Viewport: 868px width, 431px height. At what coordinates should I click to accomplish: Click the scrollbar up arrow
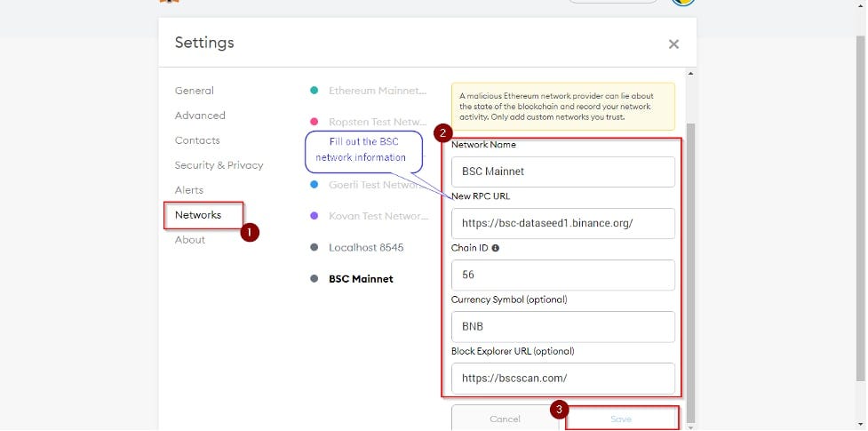689,73
